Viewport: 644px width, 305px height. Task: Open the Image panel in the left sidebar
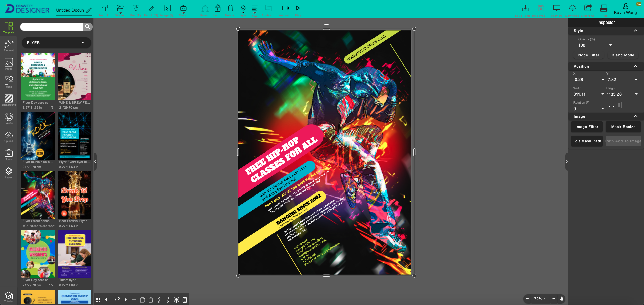pyautogui.click(x=9, y=64)
